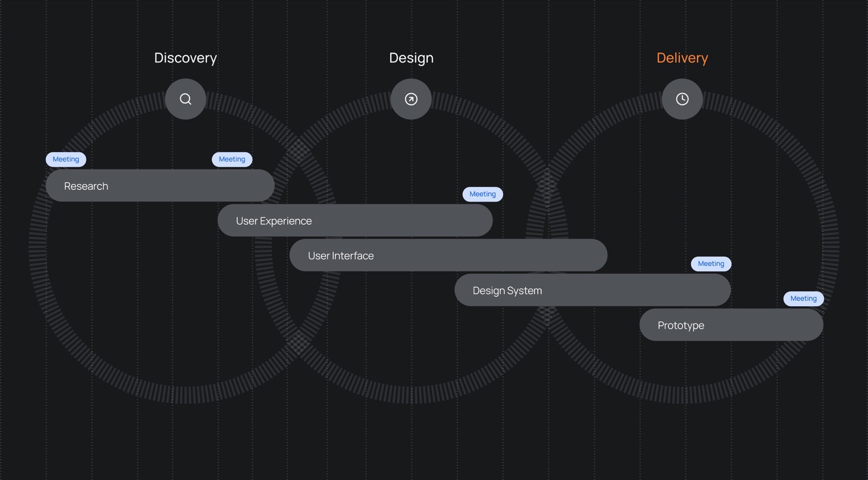
Task: Click the Design arrow circle icon
Action: coord(411,99)
